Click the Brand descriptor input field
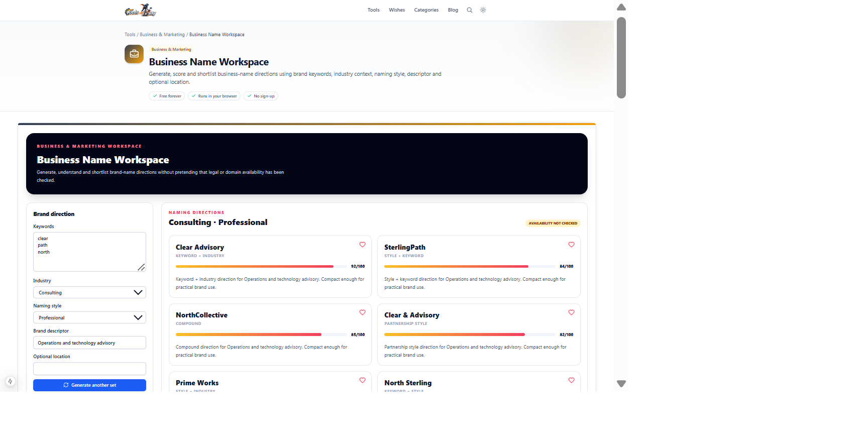 pyautogui.click(x=89, y=343)
